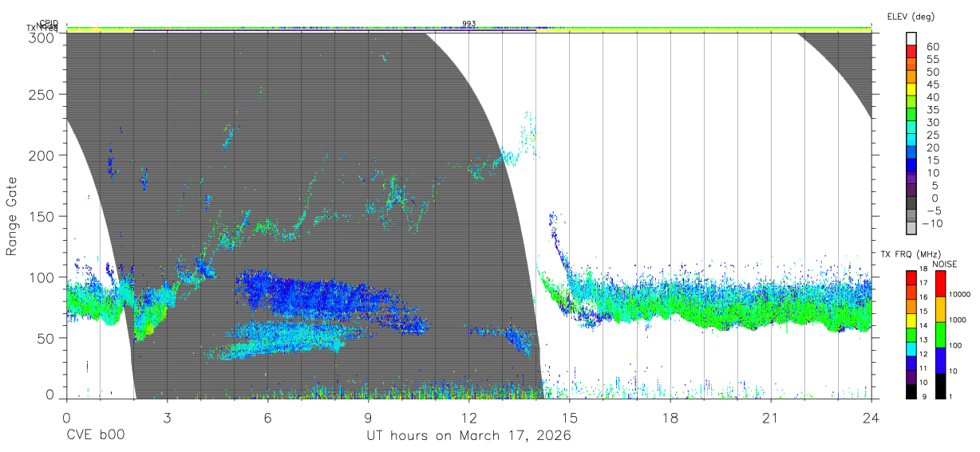Click the ELEV colorbar label "-10"
The height and width of the screenshot is (452, 980).
tap(932, 223)
